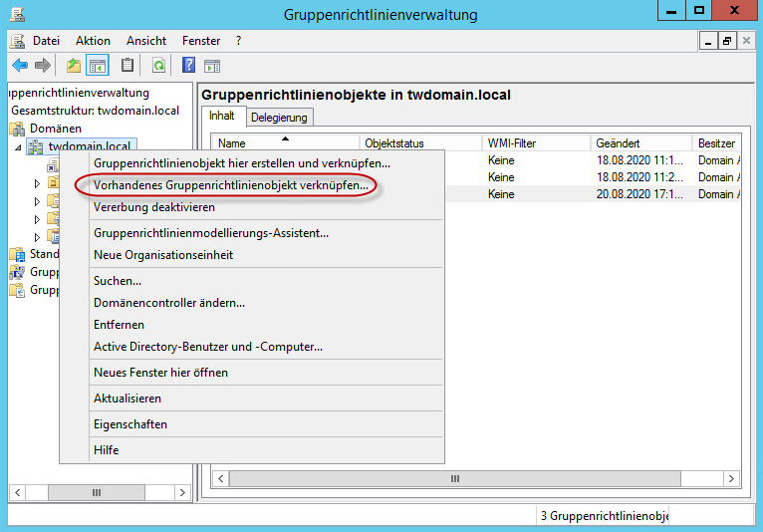Click the clipboard icon in toolbar
The height and width of the screenshot is (532, 763).
[x=127, y=66]
